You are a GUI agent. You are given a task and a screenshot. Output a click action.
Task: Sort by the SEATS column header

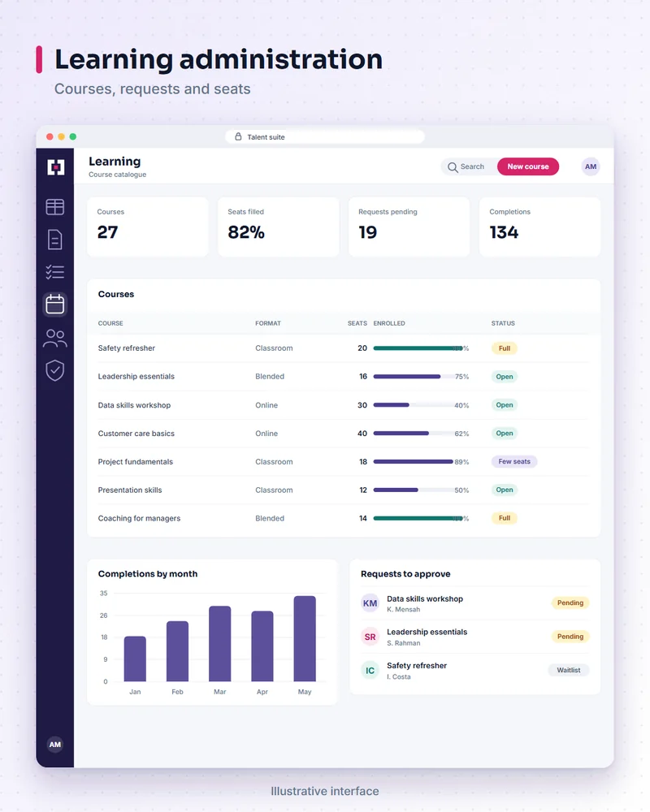tap(357, 323)
